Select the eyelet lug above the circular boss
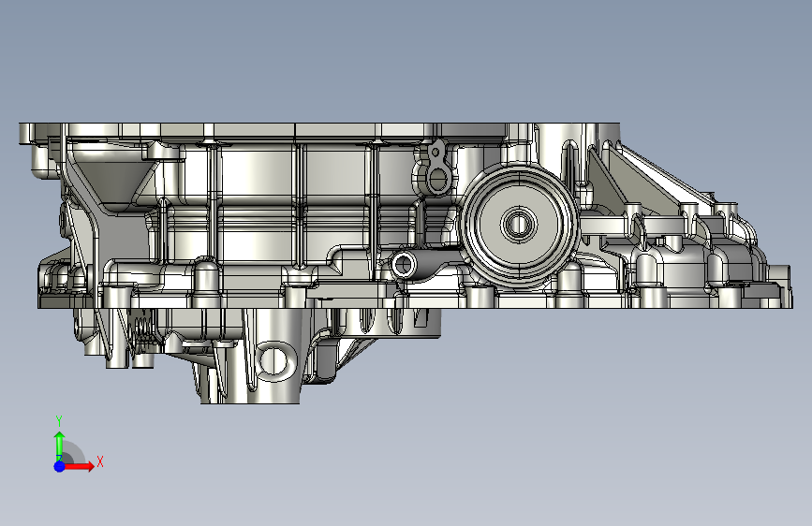812x526 pixels. [x=436, y=168]
